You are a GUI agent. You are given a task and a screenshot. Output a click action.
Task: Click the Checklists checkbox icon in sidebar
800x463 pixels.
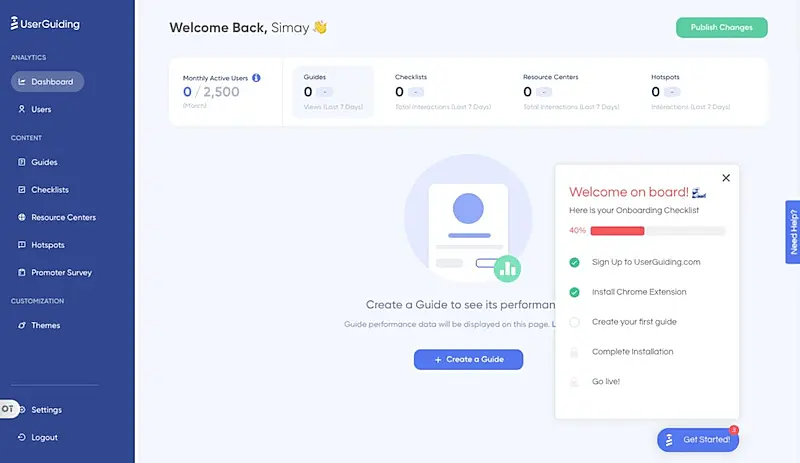coord(22,189)
